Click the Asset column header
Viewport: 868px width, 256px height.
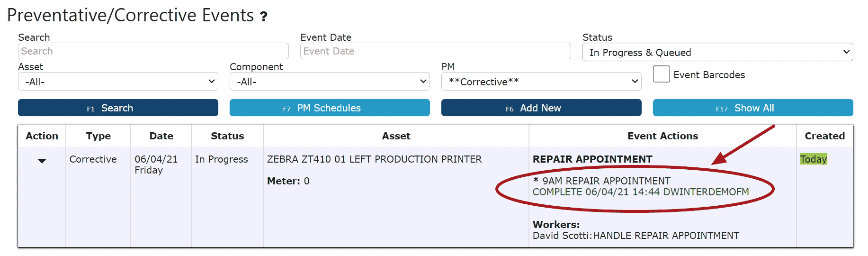pyautogui.click(x=396, y=136)
